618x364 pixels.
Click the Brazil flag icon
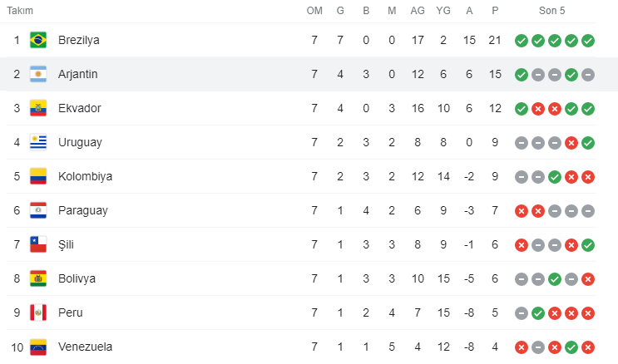[x=38, y=40]
